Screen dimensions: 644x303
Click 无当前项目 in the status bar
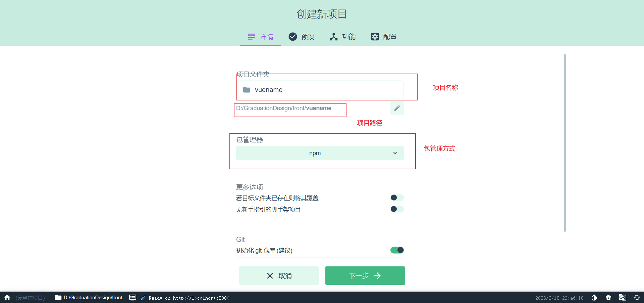(30, 298)
